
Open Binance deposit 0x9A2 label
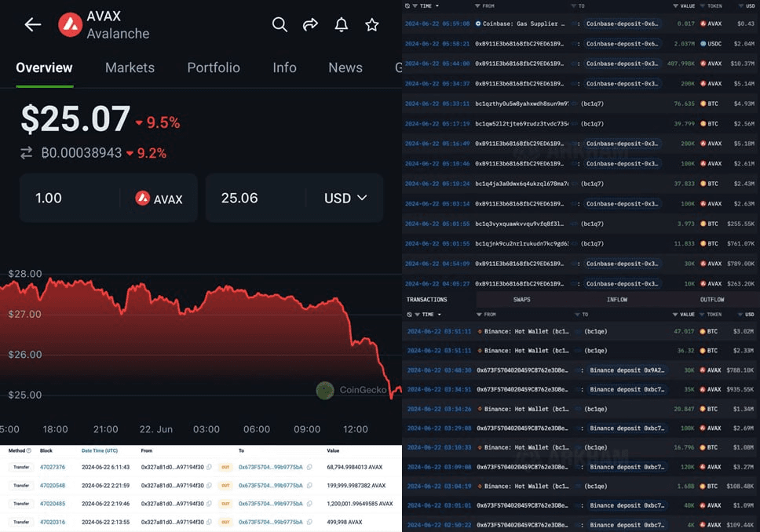(627, 370)
